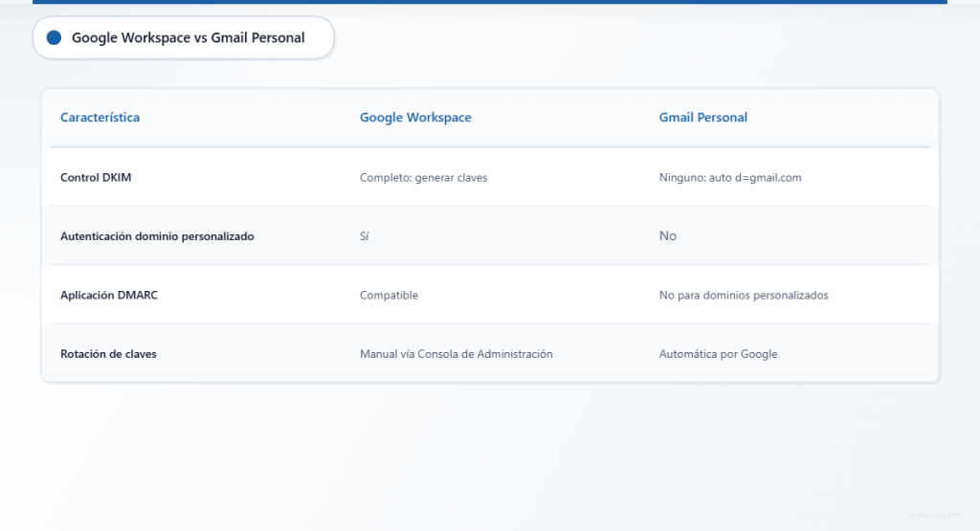
Task: Select the 'Google Workspace' column header
Action: click(x=415, y=118)
